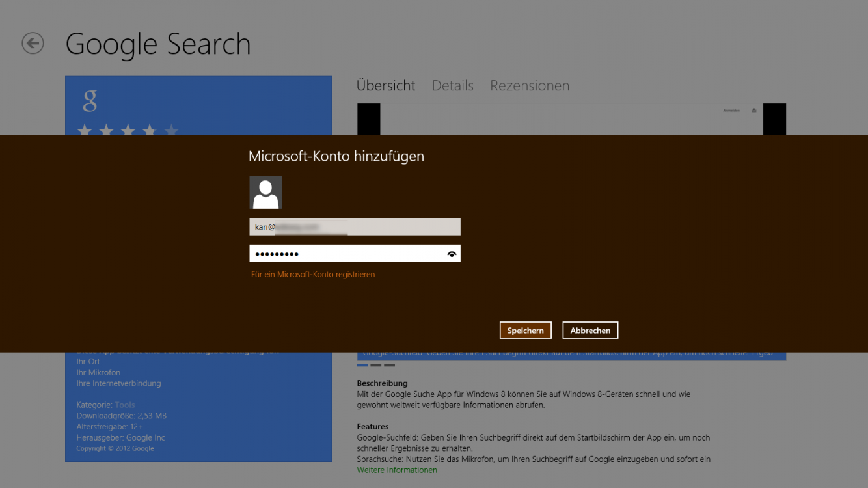The height and width of the screenshot is (488, 868).
Task: Focus the email address input field
Action: (355, 226)
